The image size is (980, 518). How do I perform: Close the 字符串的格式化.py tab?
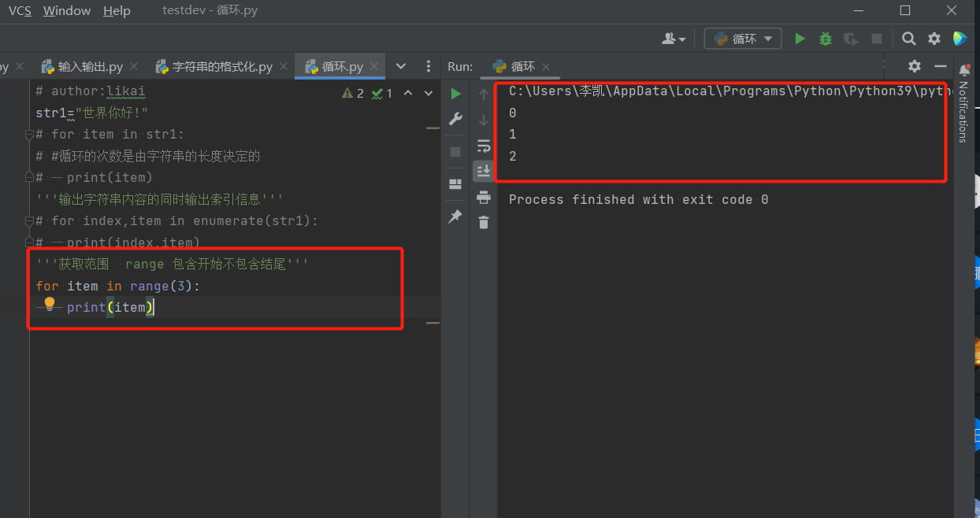(x=283, y=67)
